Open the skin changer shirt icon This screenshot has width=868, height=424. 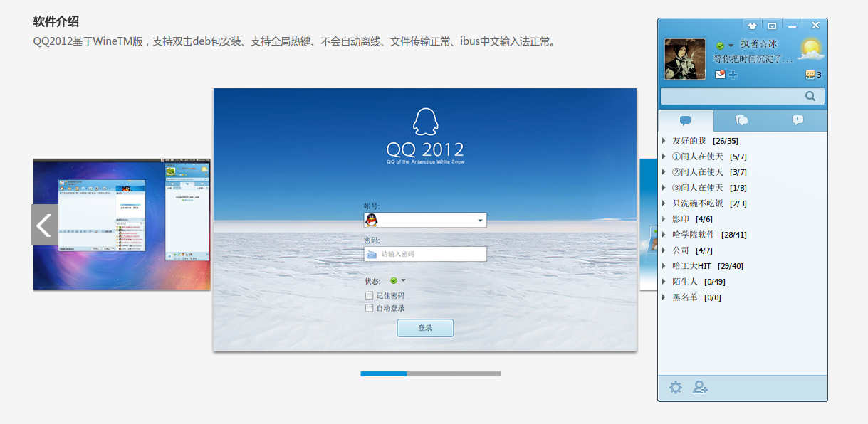(x=752, y=26)
